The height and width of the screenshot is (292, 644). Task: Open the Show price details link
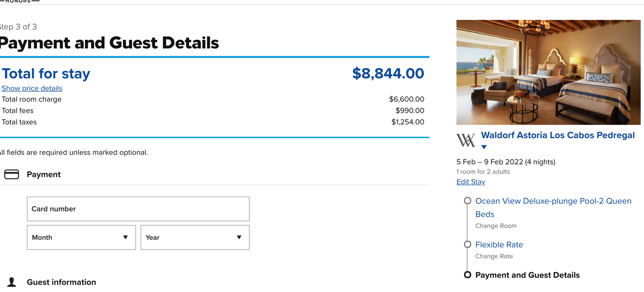pyautogui.click(x=32, y=88)
